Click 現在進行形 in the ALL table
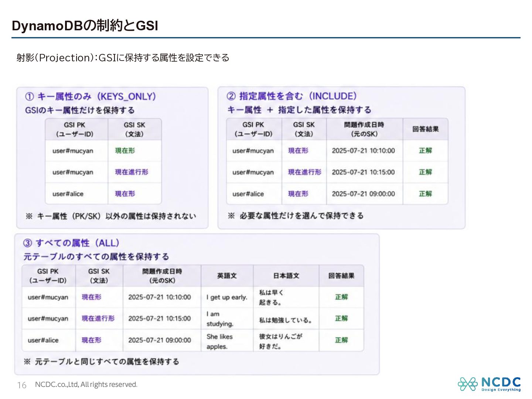532x399 pixels. pyautogui.click(x=98, y=318)
